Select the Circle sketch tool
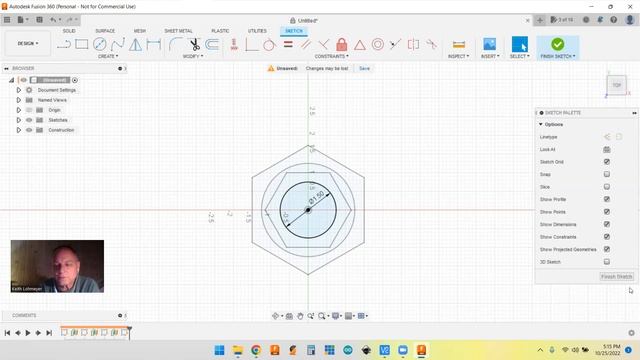The image size is (640, 360). pyautogui.click(x=100, y=44)
